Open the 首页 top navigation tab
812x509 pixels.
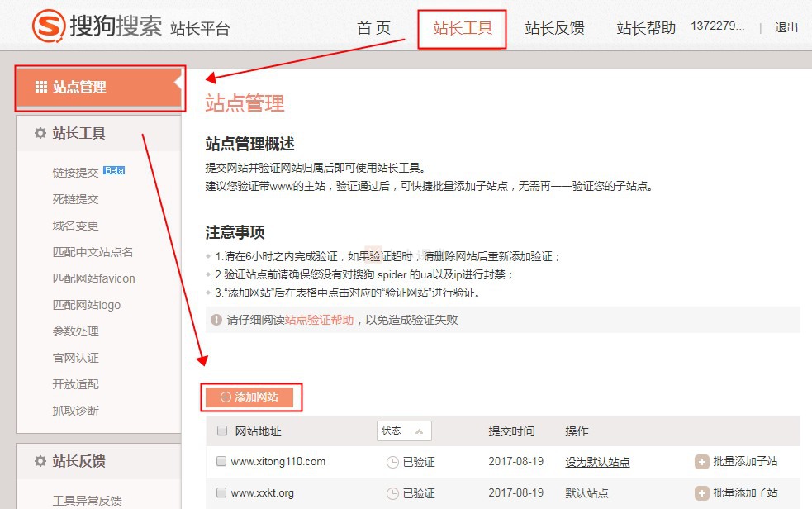click(373, 27)
